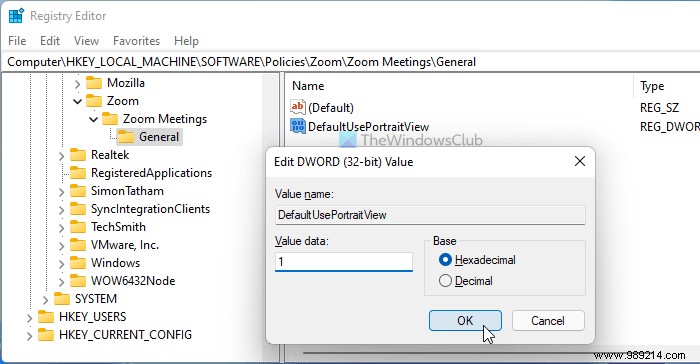Click the WOW6432Node folder icon
Screen dimensions: 700x364
pos(78,280)
